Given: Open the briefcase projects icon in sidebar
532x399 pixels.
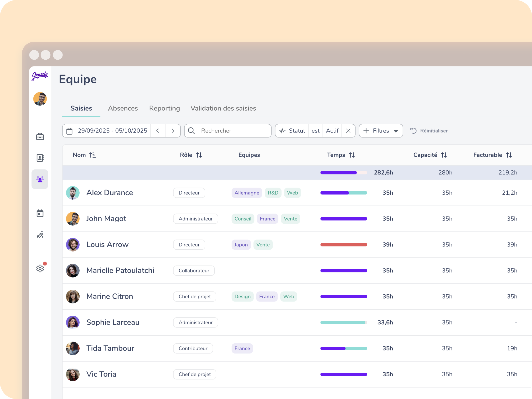Looking at the screenshot, I should coord(40,137).
